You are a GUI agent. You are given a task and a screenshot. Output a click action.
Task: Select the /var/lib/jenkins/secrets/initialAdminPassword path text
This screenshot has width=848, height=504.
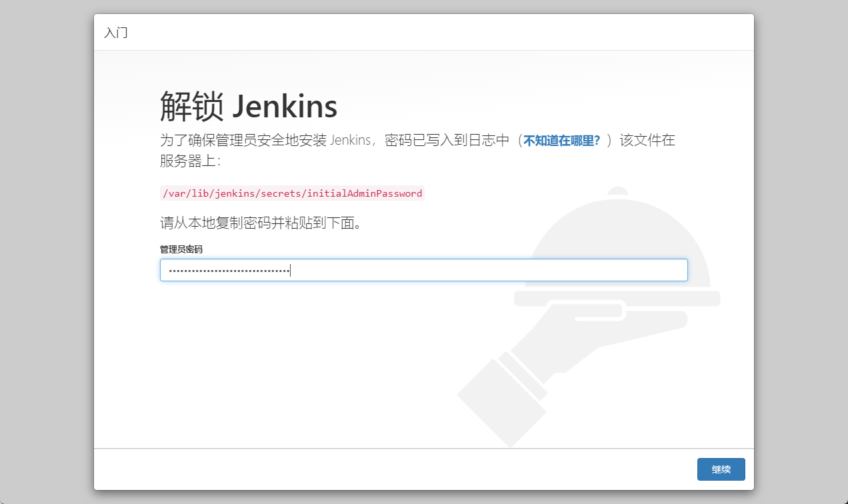[x=293, y=193]
